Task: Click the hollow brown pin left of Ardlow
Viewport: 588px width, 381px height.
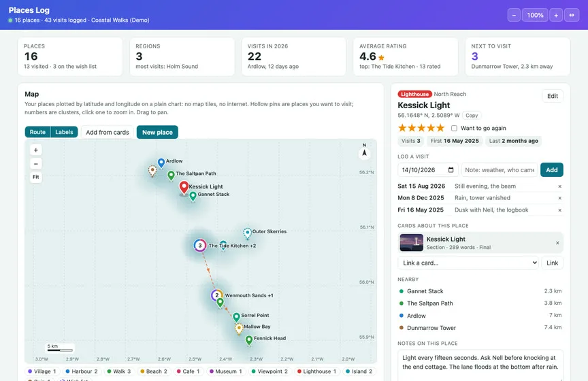Action: click(x=152, y=171)
